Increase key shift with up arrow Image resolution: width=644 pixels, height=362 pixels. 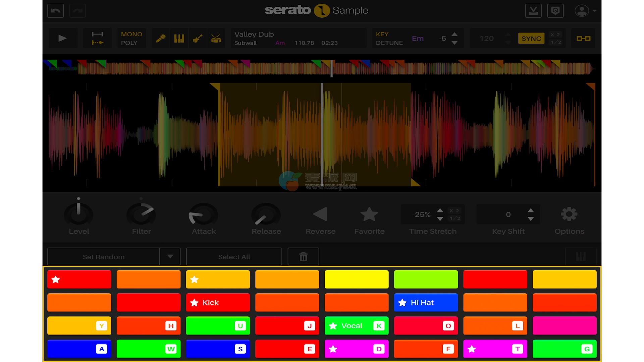pos(531,210)
